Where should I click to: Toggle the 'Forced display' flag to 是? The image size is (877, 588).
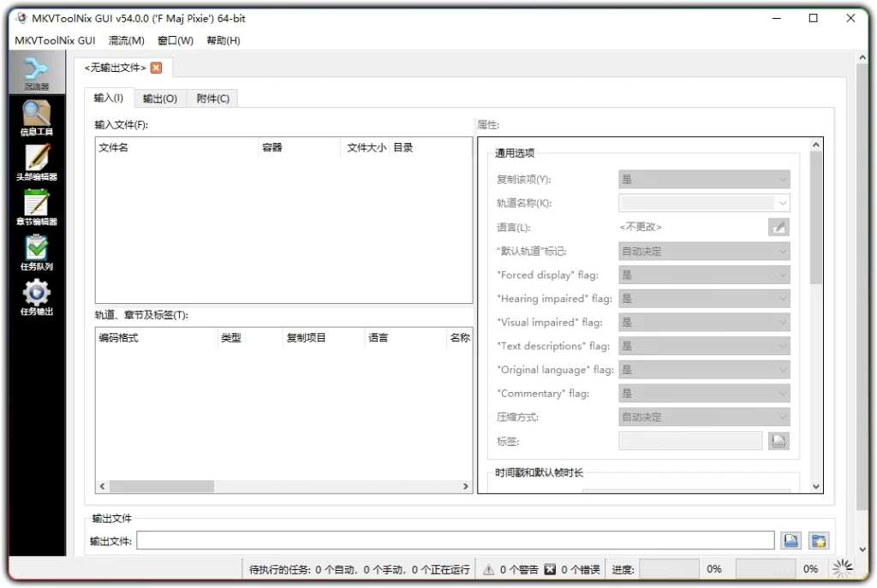(x=703, y=274)
